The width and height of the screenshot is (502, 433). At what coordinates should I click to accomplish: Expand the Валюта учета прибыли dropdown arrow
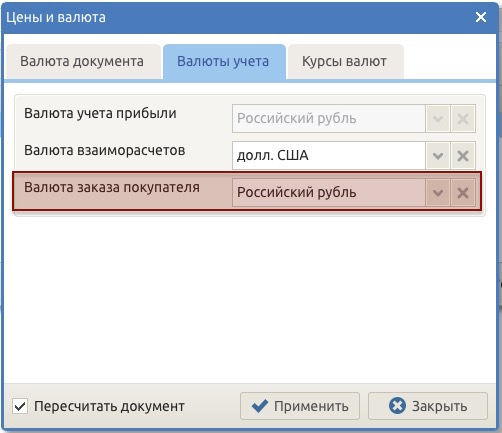(x=438, y=119)
